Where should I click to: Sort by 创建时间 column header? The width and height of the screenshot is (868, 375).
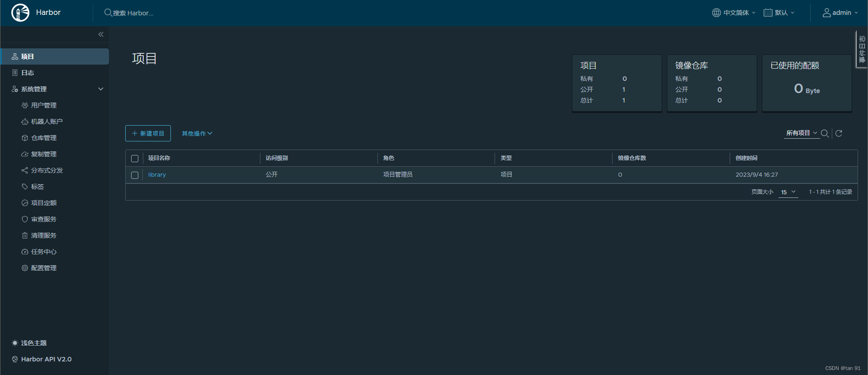tap(746, 158)
